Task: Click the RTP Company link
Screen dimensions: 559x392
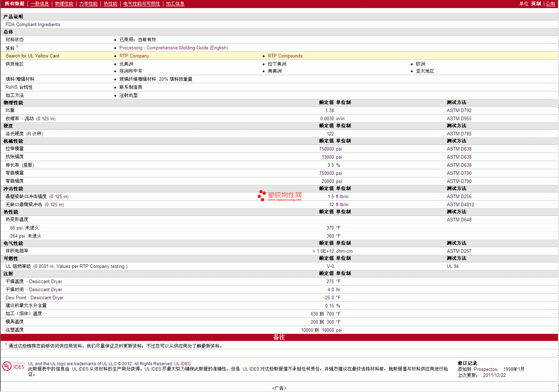Action: (x=134, y=56)
